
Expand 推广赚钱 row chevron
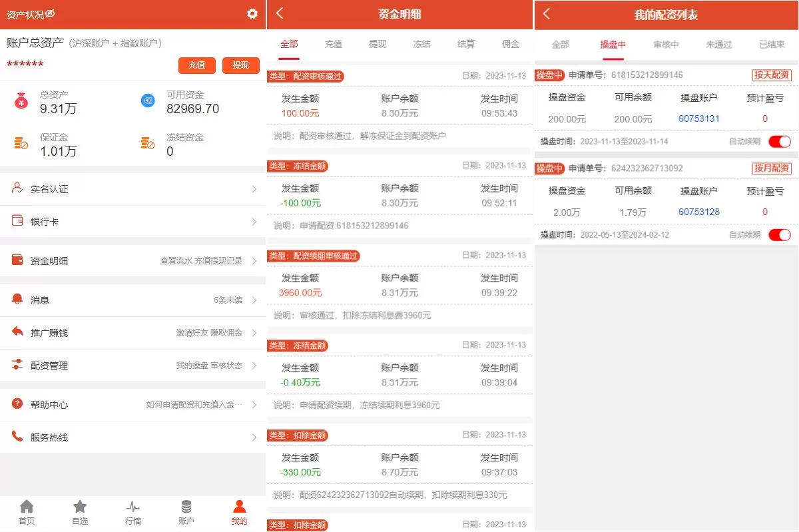point(254,333)
